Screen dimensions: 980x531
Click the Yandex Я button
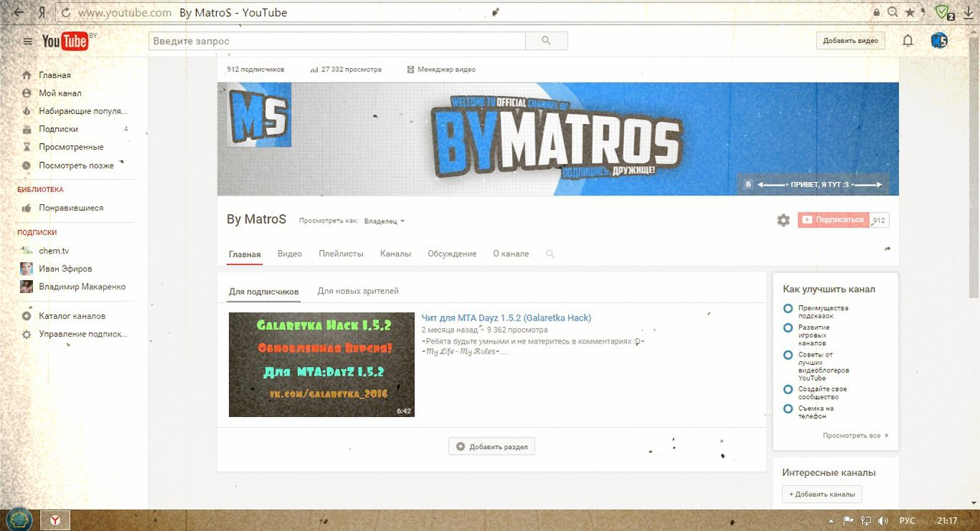coord(42,12)
